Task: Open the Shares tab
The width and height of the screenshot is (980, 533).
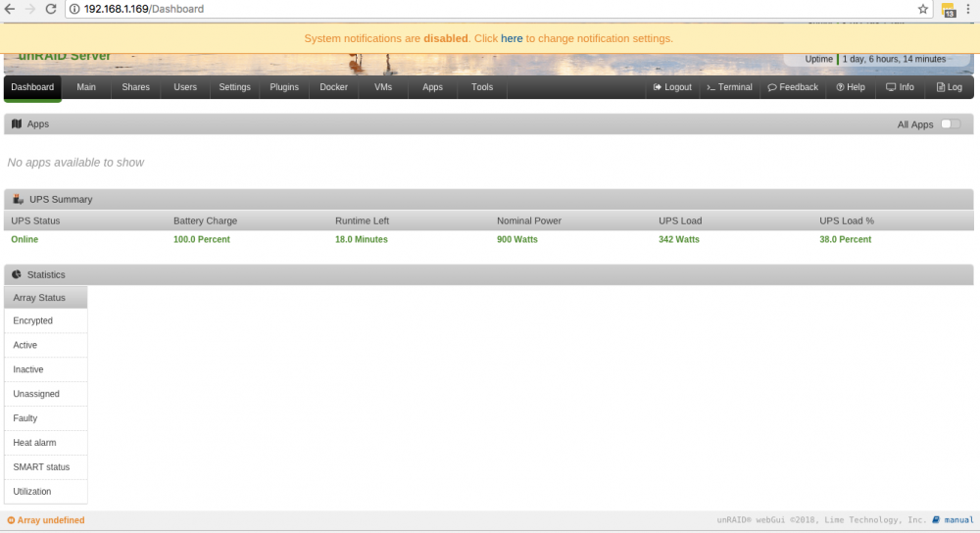Action: [135, 87]
